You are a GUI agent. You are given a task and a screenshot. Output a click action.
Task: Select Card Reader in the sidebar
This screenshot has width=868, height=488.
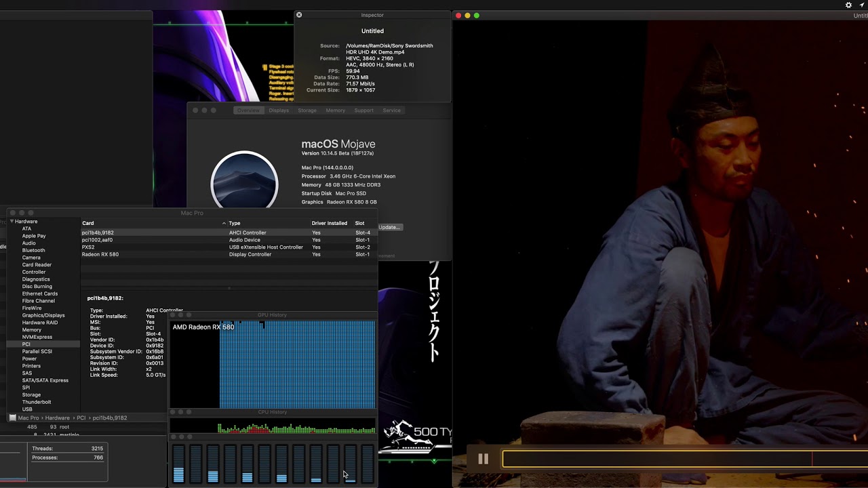pyautogui.click(x=37, y=265)
